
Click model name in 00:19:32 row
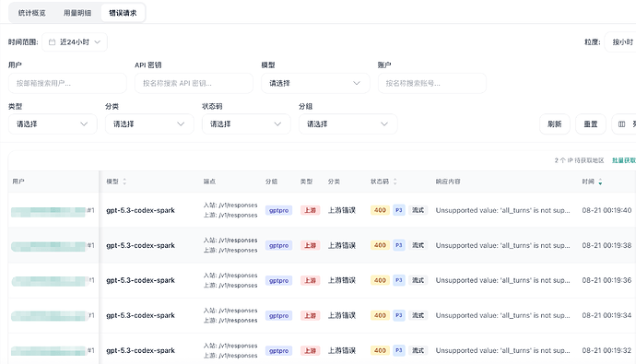point(140,350)
